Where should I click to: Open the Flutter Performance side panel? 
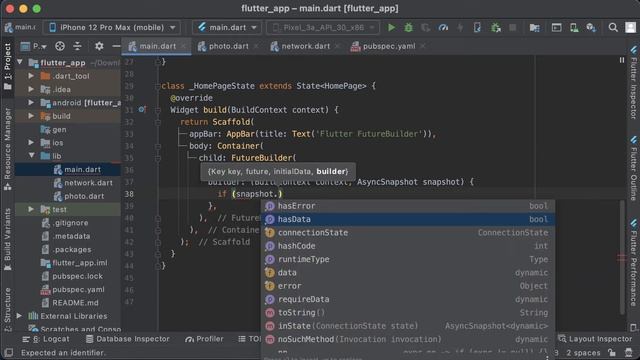pyautogui.click(x=633, y=262)
